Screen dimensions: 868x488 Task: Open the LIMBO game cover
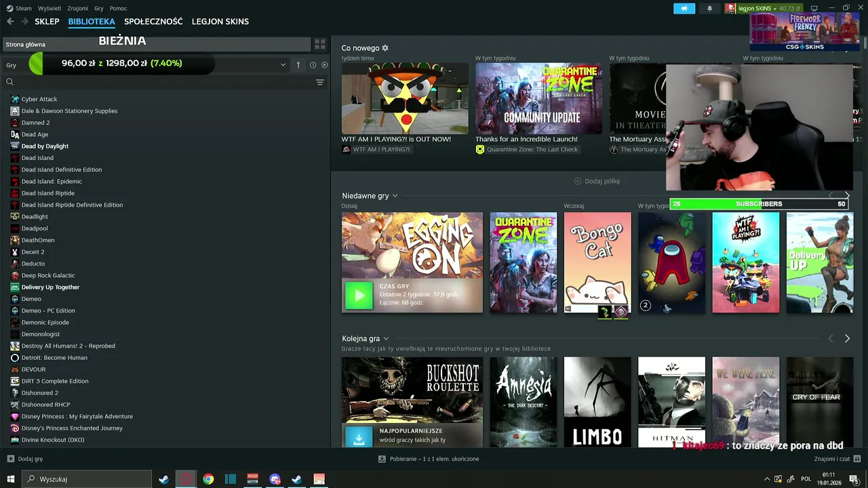click(597, 402)
